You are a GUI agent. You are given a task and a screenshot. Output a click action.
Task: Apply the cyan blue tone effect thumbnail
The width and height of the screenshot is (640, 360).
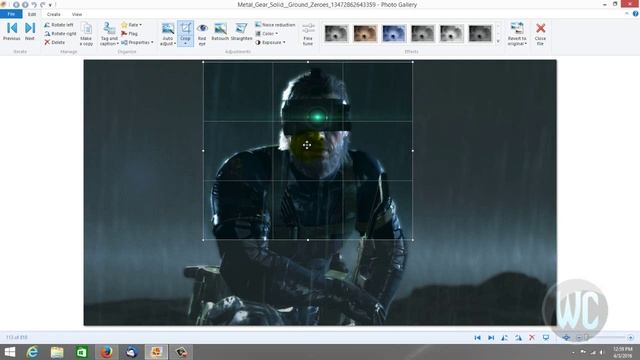click(x=394, y=33)
